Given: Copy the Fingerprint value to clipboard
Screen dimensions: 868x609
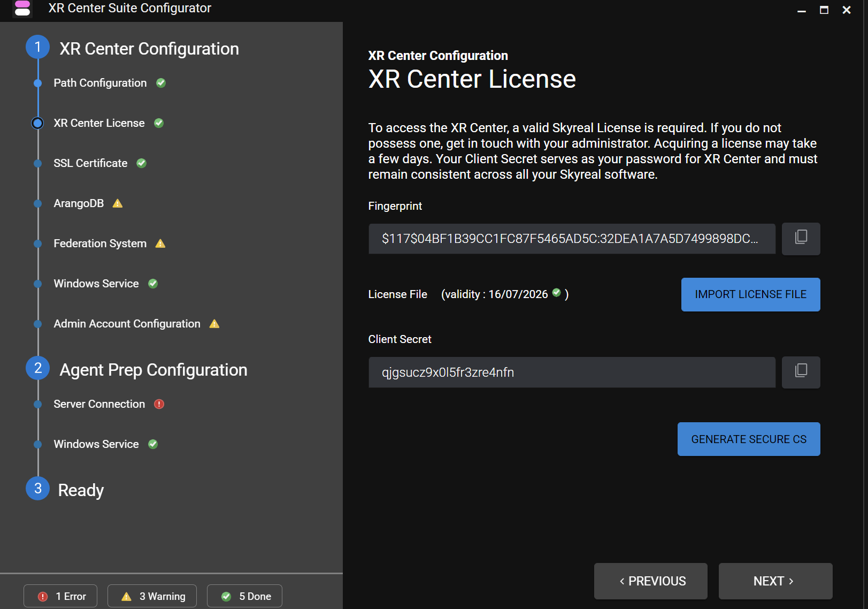Looking at the screenshot, I should (801, 239).
